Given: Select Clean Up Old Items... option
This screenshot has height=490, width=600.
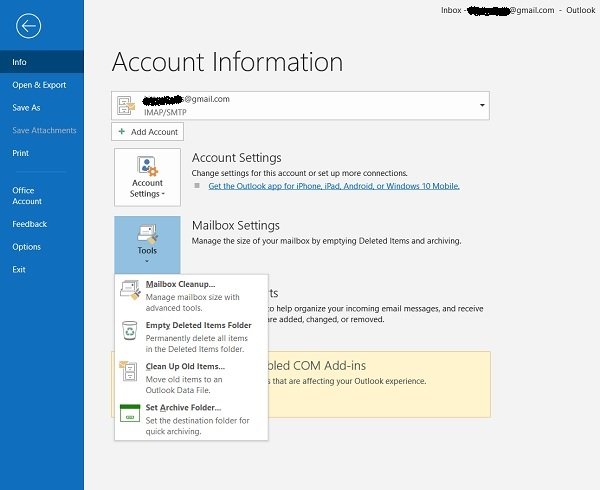Looking at the screenshot, I should [191, 378].
